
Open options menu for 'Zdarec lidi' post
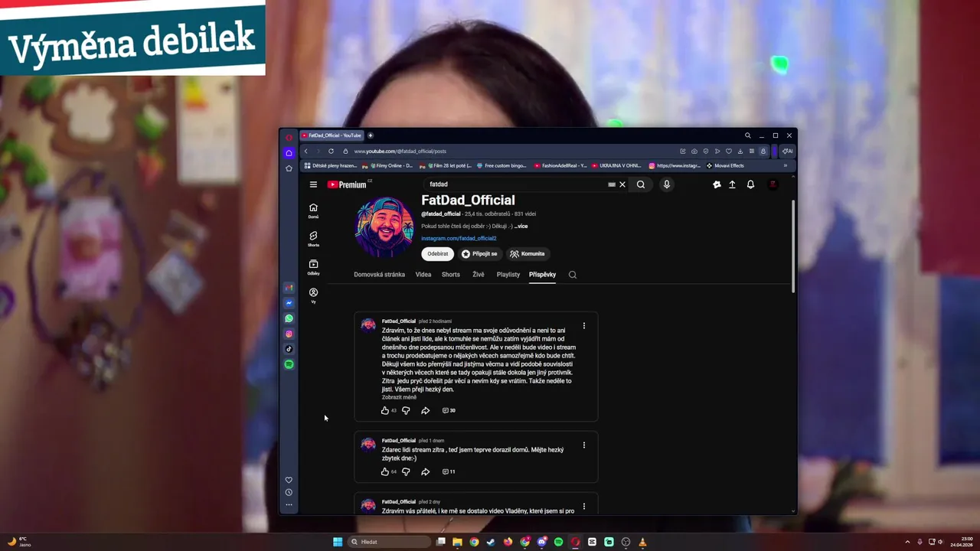point(584,445)
